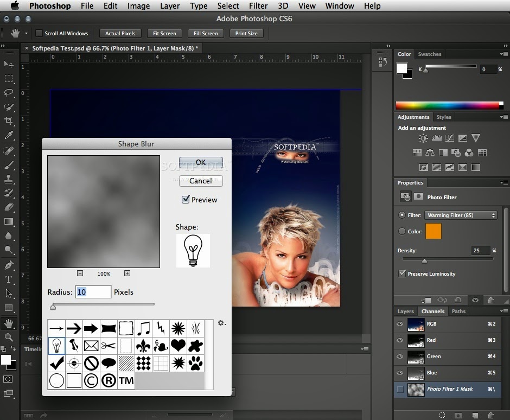Click OK in Shape Blur dialog
510x420 pixels.
pyautogui.click(x=201, y=162)
